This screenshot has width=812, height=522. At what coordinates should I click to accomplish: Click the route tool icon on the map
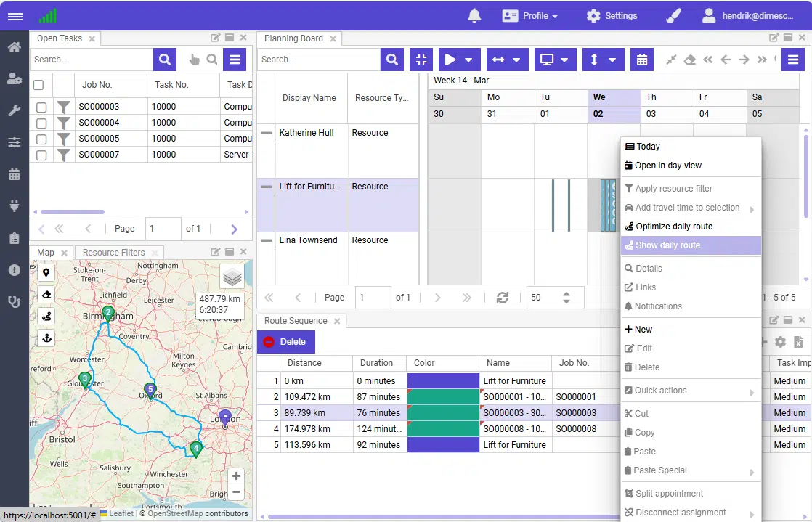tap(46, 316)
